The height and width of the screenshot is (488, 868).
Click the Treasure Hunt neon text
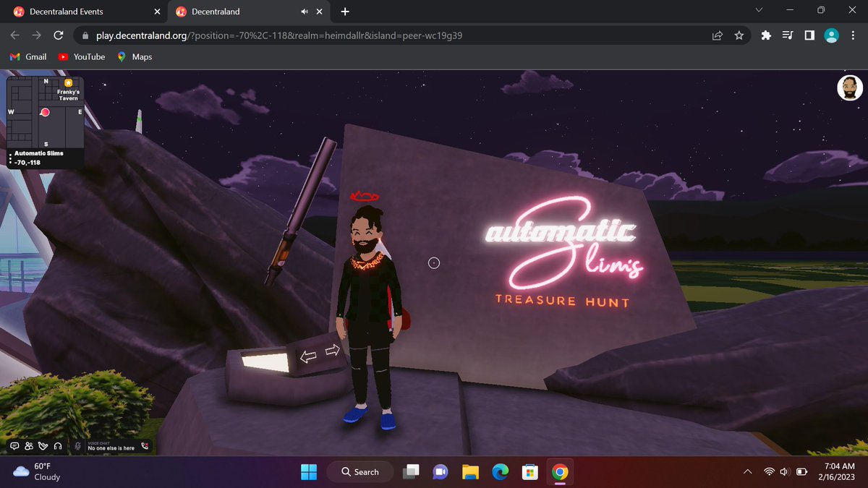click(x=562, y=301)
